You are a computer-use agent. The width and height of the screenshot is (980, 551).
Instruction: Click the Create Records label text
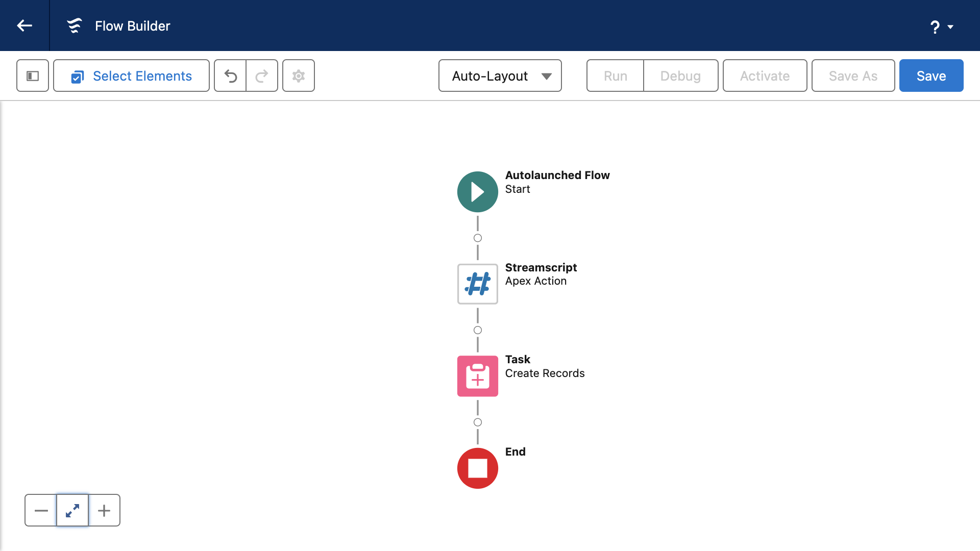pyautogui.click(x=545, y=373)
